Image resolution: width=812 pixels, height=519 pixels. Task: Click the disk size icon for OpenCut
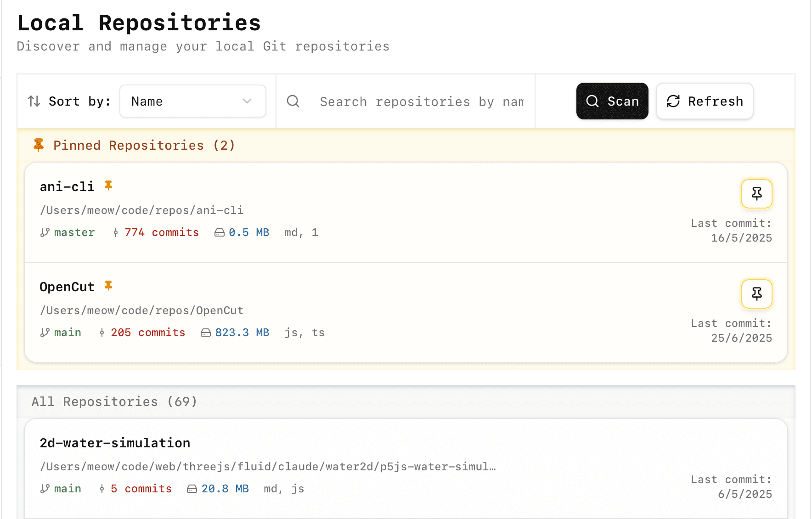click(205, 332)
